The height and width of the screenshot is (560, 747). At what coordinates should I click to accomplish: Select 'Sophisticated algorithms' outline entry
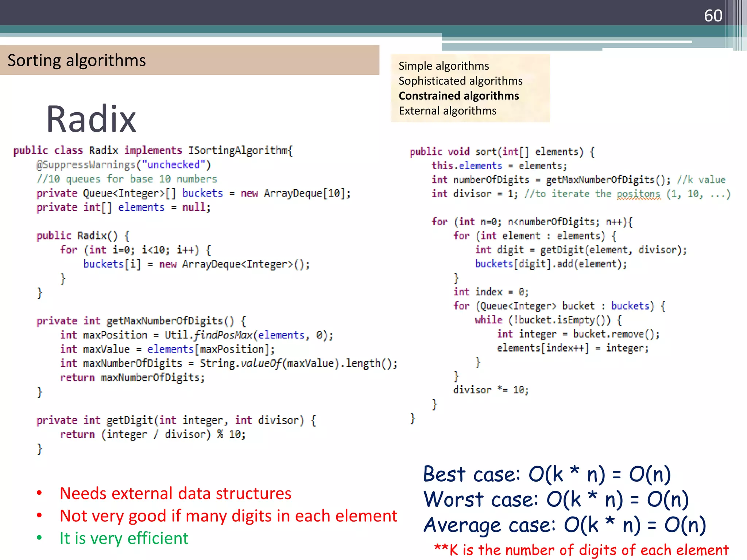coord(460,81)
